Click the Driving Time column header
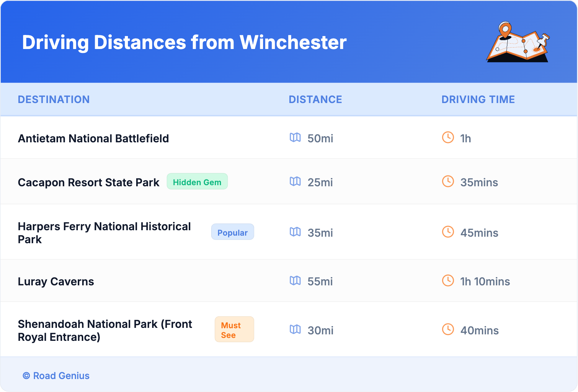Screen dimensions: 578x392 click(478, 99)
